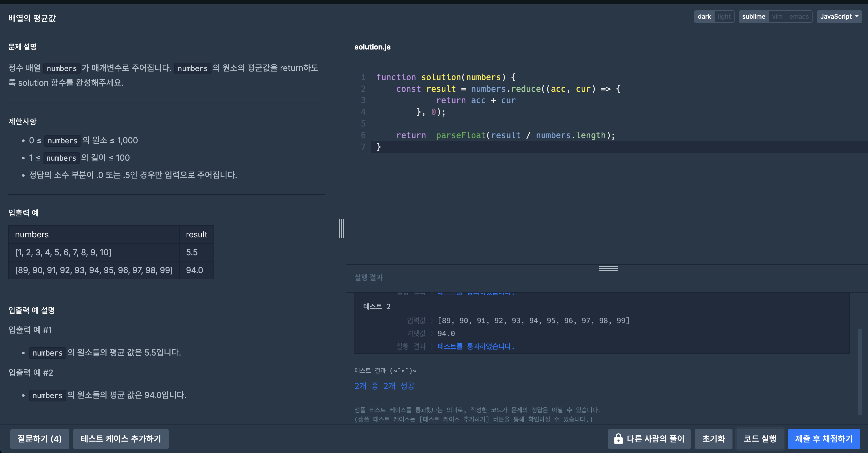Select vim keymap mode
Image resolution: width=868 pixels, height=453 pixels.
click(x=777, y=17)
